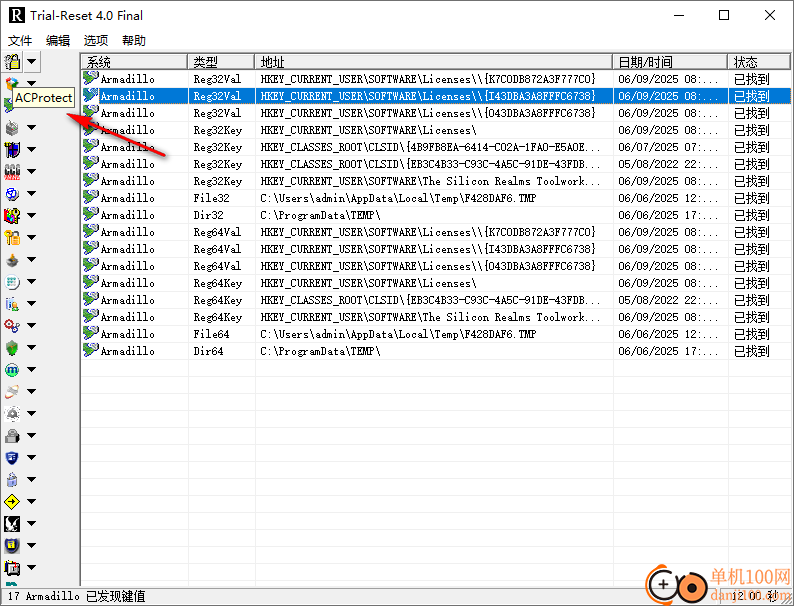Select the Dir32 row C:\ProgramData\TEMP\
This screenshot has width=794, height=606.
point(436,215)
